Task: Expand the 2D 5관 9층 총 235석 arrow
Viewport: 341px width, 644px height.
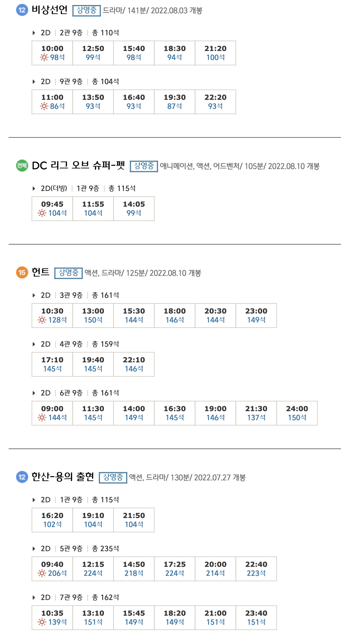Action: 34,549
